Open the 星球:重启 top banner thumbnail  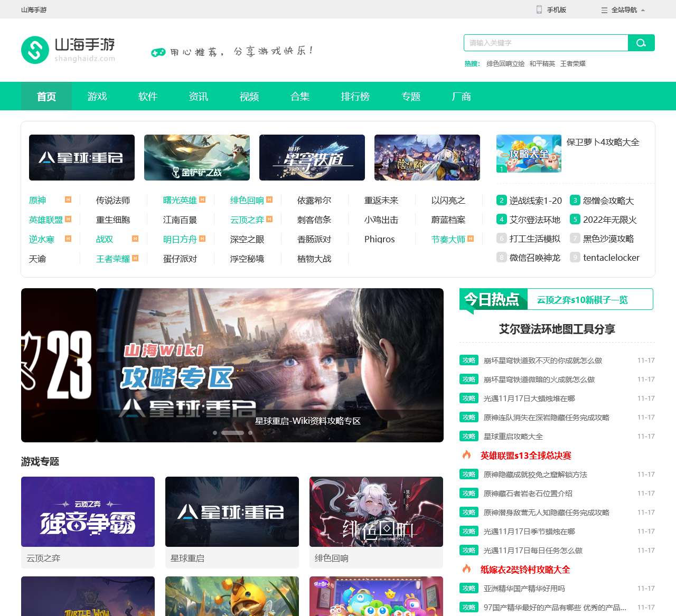coord(82,157)
